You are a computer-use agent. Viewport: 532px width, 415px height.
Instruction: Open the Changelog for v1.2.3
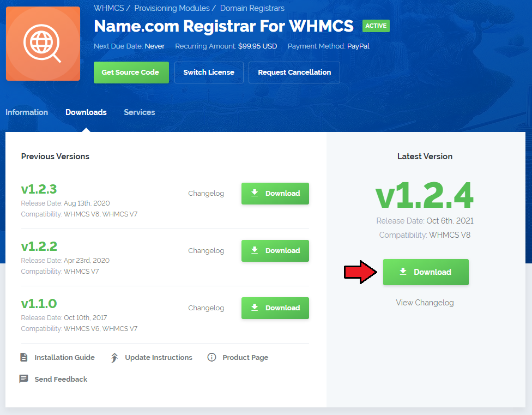click(206, 194)
